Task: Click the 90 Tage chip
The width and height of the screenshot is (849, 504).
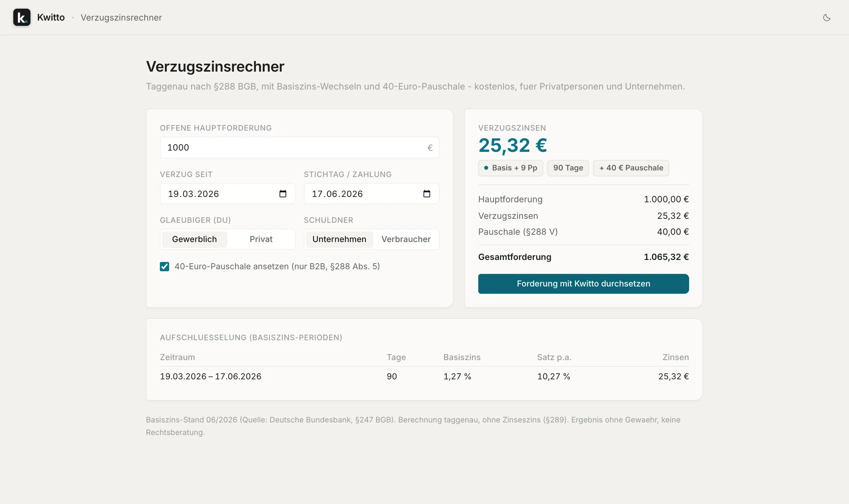Action: pos(568,168)
